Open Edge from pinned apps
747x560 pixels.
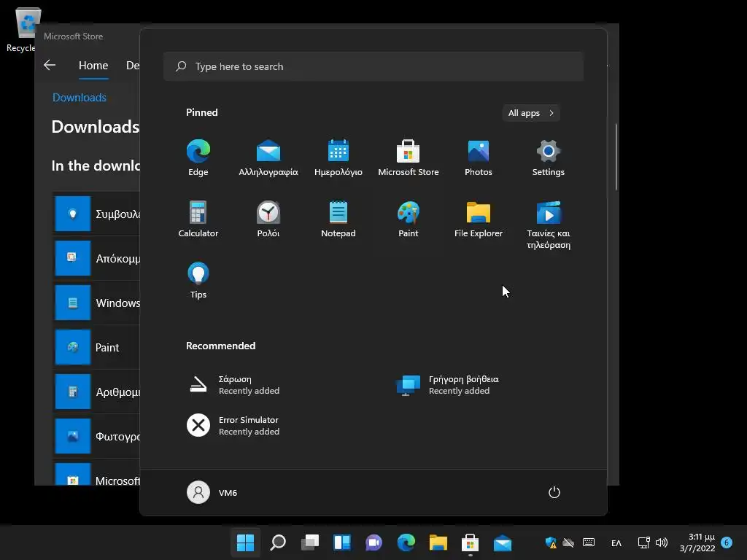(x=198, y=158)
